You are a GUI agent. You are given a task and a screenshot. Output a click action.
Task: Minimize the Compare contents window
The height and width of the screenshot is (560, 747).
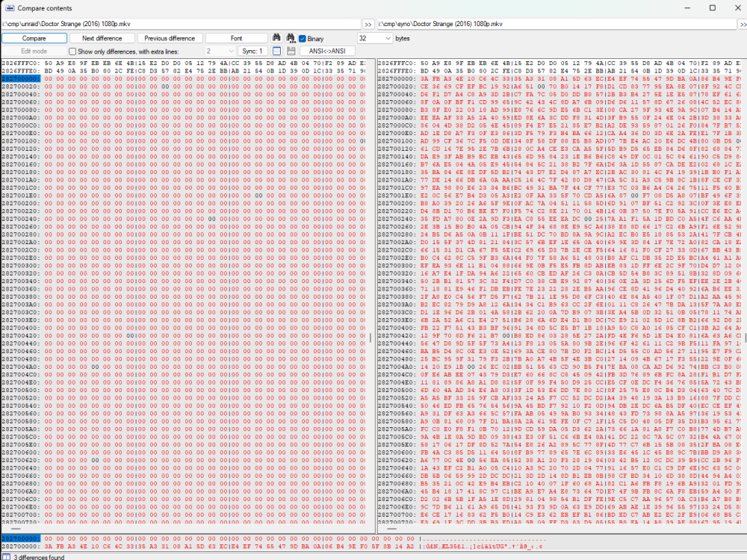tap(687, 8)
